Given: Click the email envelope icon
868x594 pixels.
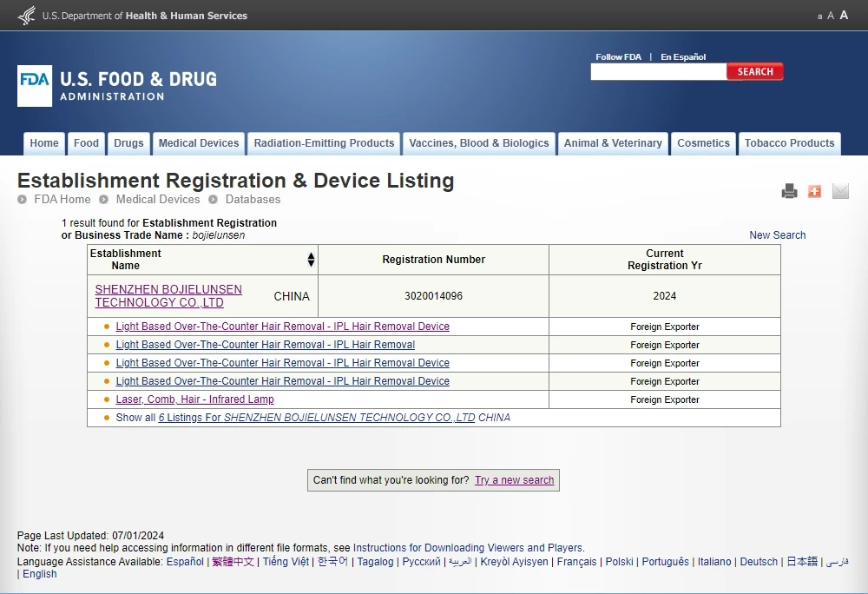Looking at the screenshot, I should pyautogui.click(x=840, y=191).
